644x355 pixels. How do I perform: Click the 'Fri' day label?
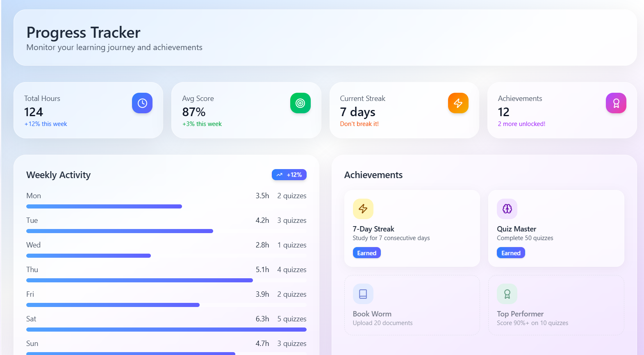30,294
